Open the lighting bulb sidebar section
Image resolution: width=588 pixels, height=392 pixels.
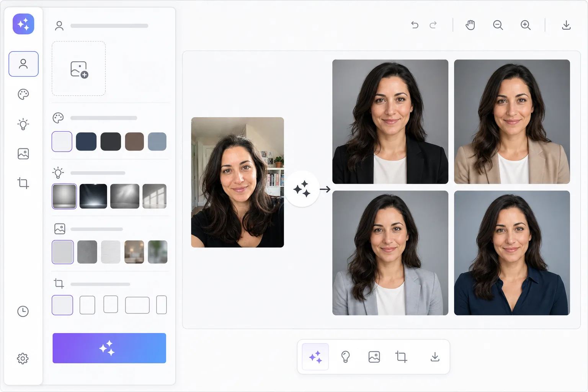tap(23, 124)
